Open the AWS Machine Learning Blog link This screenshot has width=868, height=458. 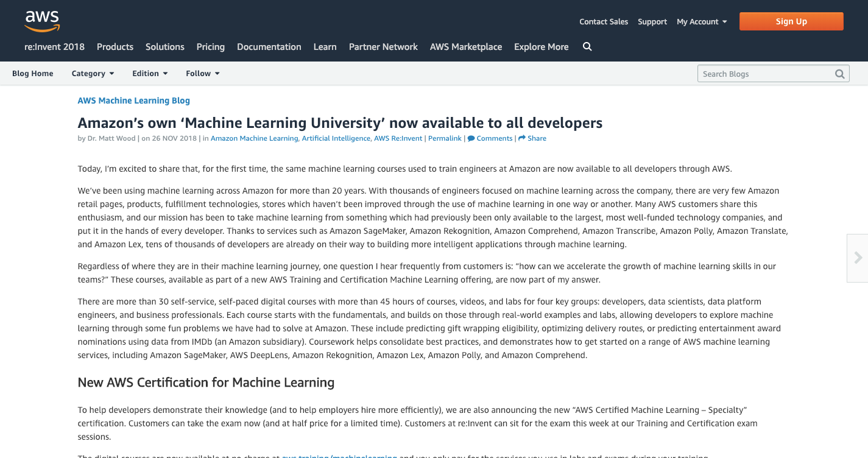pos(134,100)
